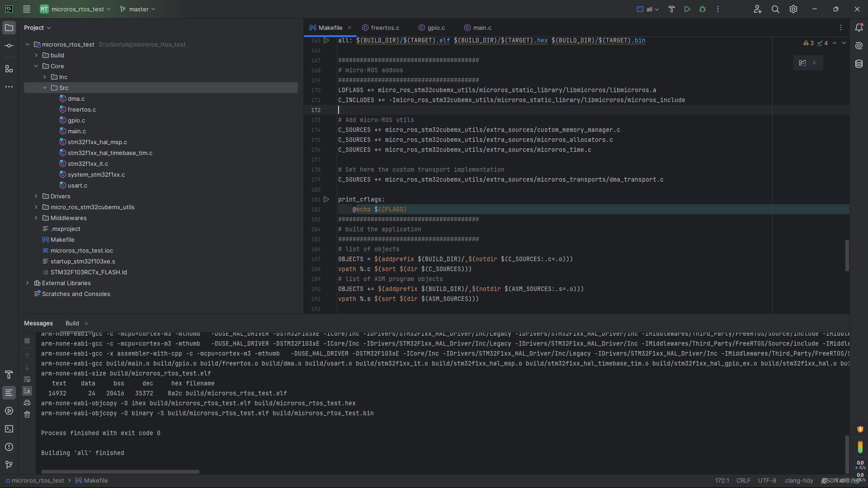Open the Git tool window icon
Image resolution: width=868 pixels, height=488 pixels.
pos(9,465)
